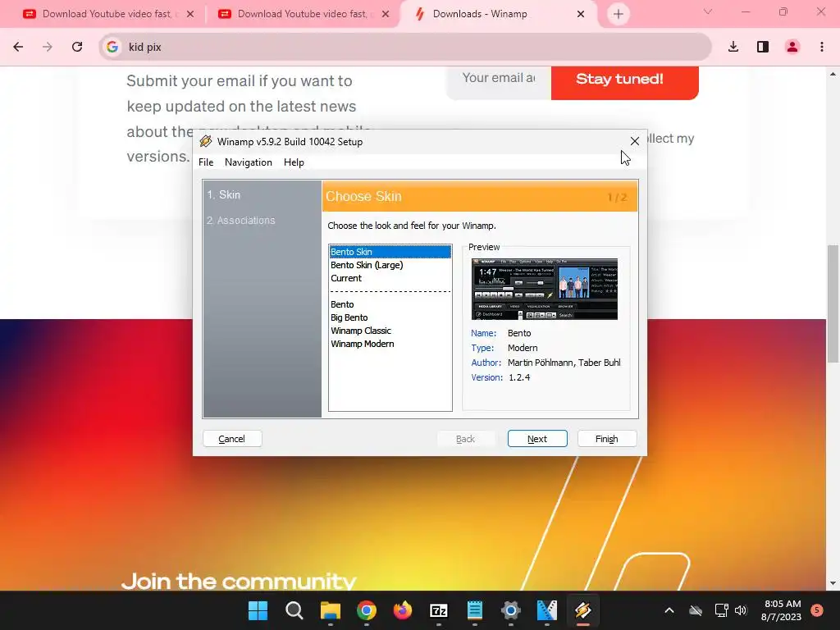Open notifications badge showing 5

[x=817, y=610]
